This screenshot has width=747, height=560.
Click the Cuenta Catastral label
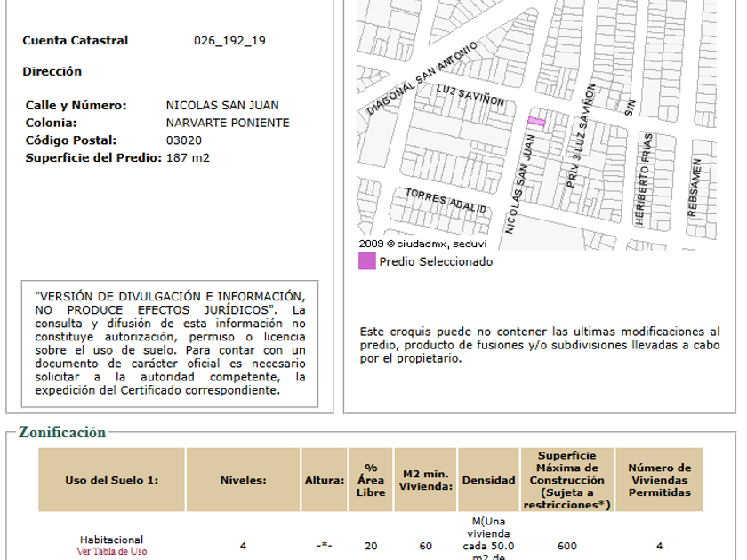pos(76,41)
